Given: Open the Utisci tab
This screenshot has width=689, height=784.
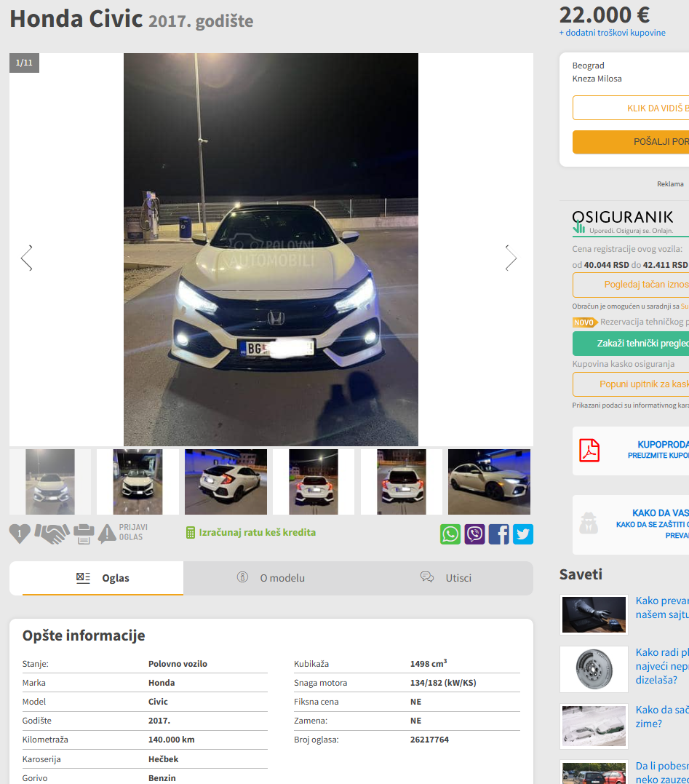Looking at the screenshot, I should point(446,578).
